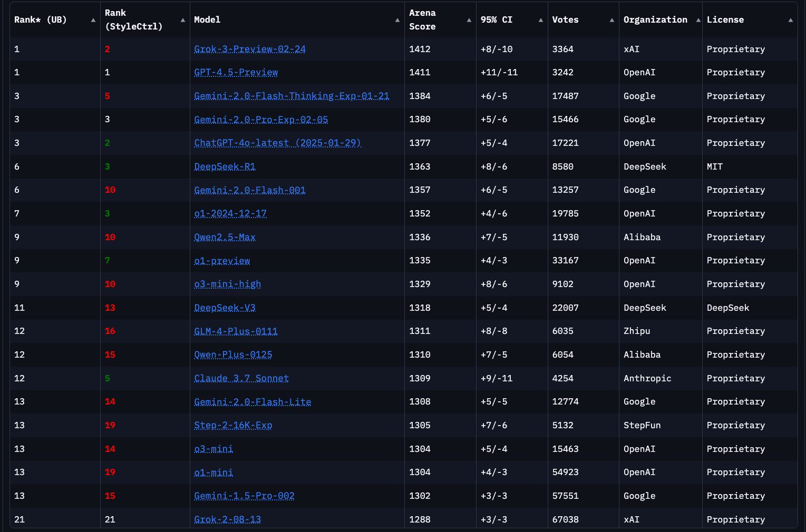Screen dimensions: 806x532
Task: Visit the Gemini-2.0-Flash-001 link
Action: point(250,190)
